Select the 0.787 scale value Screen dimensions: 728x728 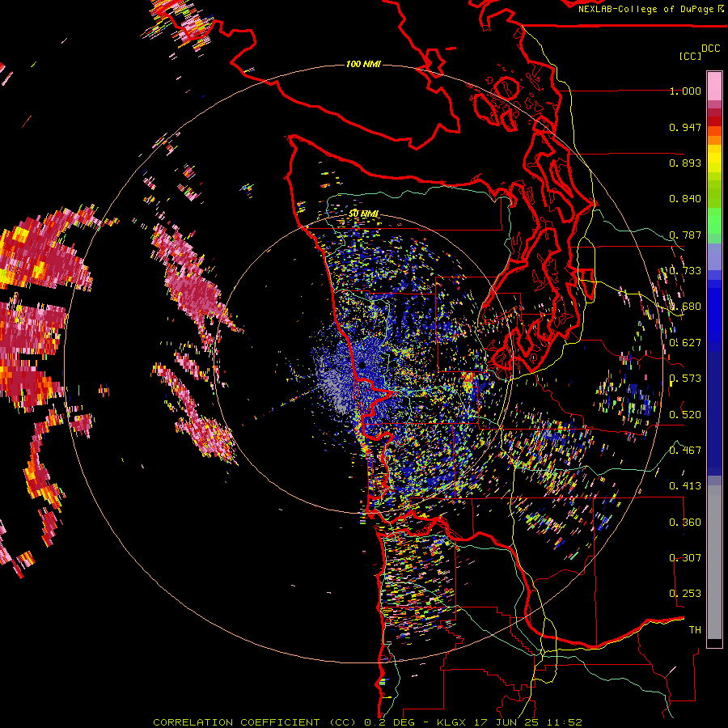click(x=685, y=235)
